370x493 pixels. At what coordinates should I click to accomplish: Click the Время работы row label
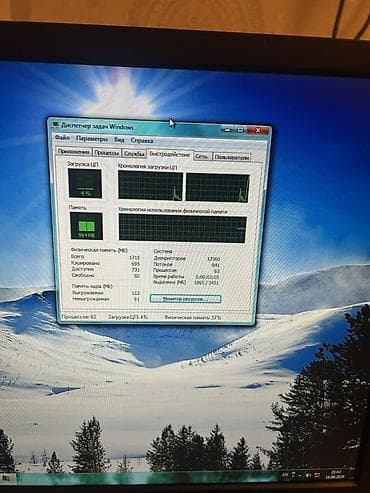pyautogui.click(x=168, y=276)
